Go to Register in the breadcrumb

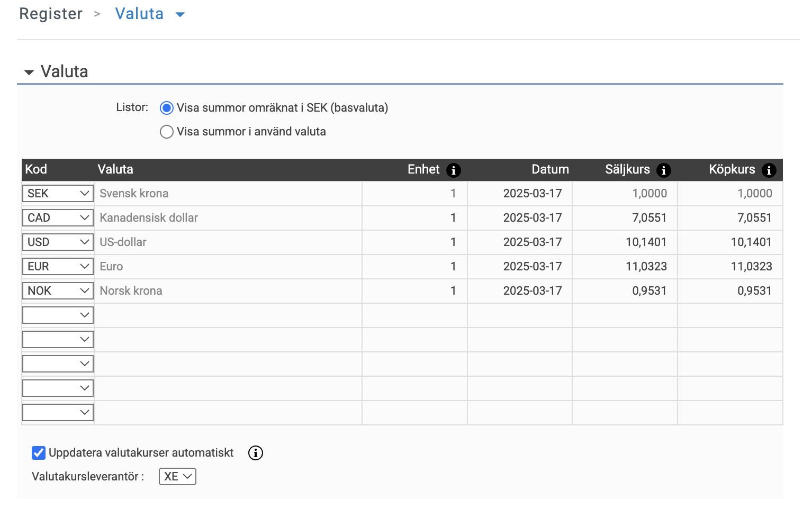[51, 14]
